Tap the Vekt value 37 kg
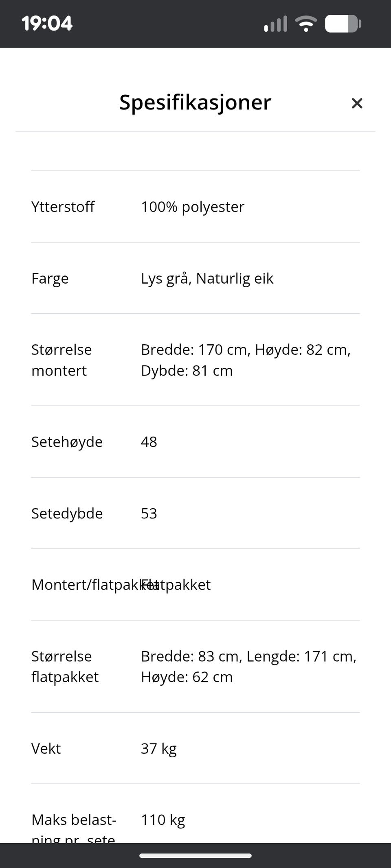391x868 pixels. click(x=158, y=748)
